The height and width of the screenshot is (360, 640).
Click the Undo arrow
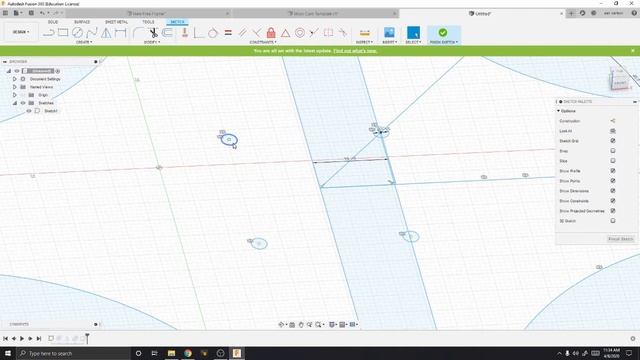pos(42,13)
